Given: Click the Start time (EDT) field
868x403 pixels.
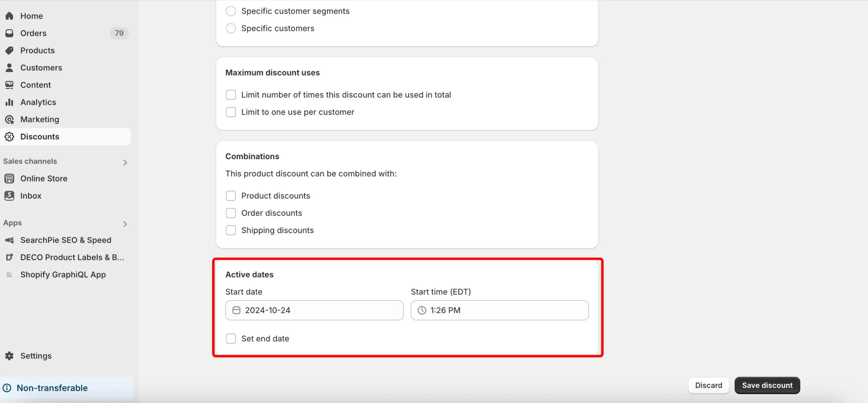Looking at the screenshot, I should click(500, 310).
